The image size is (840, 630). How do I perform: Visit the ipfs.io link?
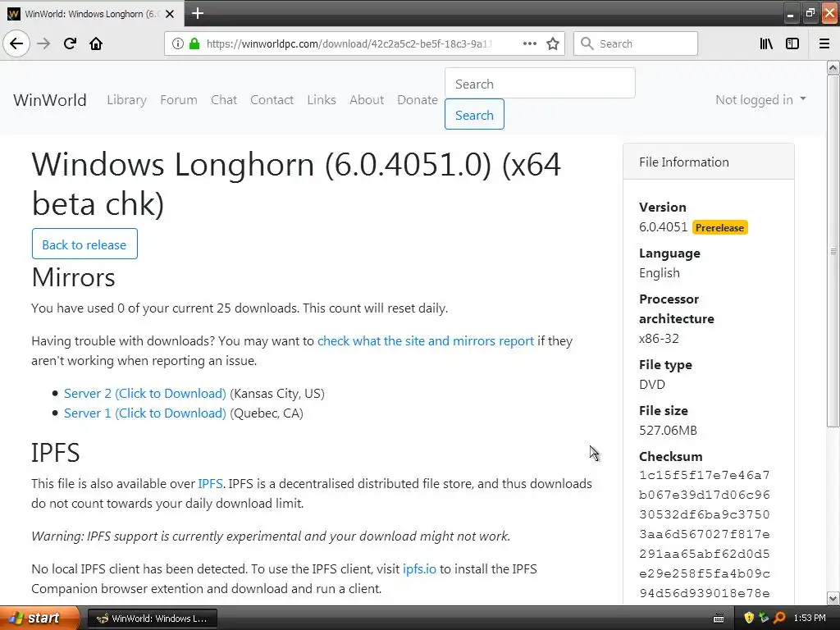[419, 569]
